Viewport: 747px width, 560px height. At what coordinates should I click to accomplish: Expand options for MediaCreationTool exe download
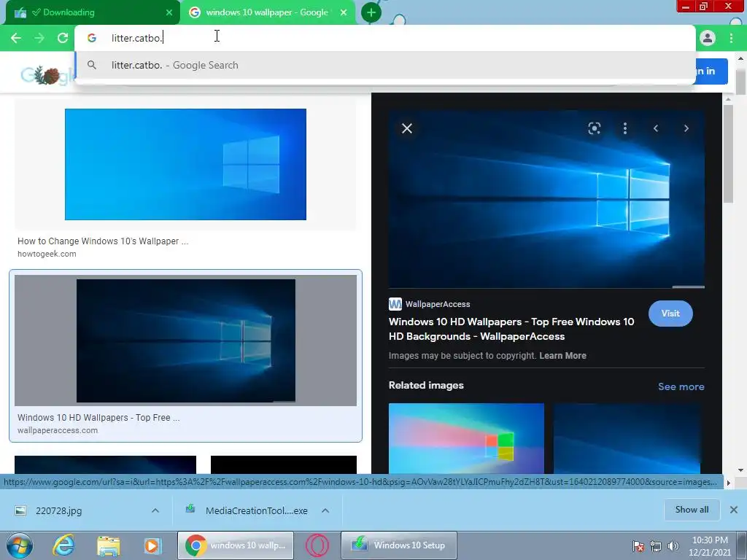pos(325,510)
